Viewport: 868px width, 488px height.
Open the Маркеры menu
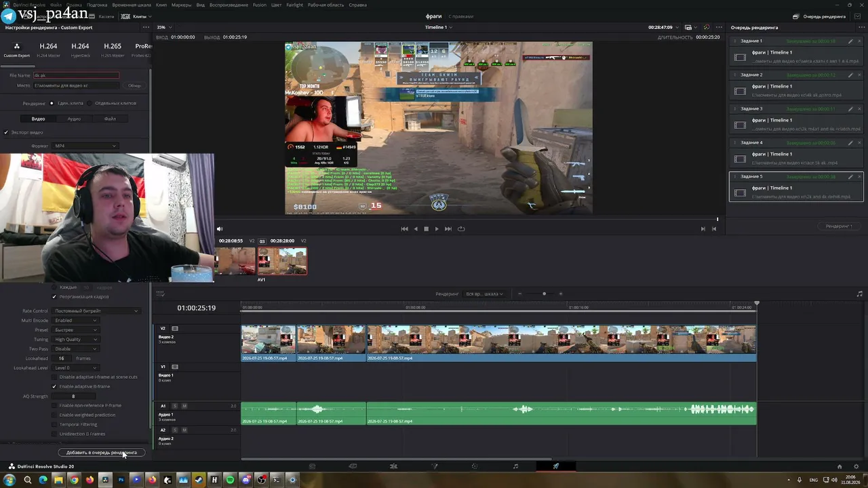[x=181, y=5]
